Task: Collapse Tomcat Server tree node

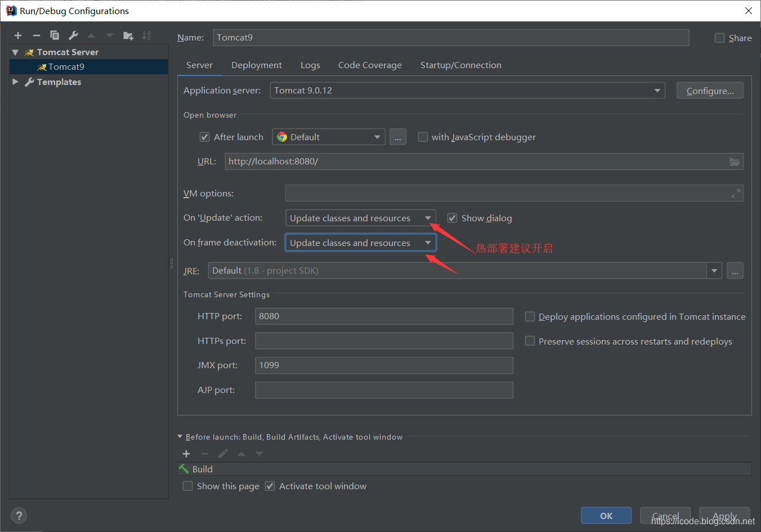Action: (15, 52)
